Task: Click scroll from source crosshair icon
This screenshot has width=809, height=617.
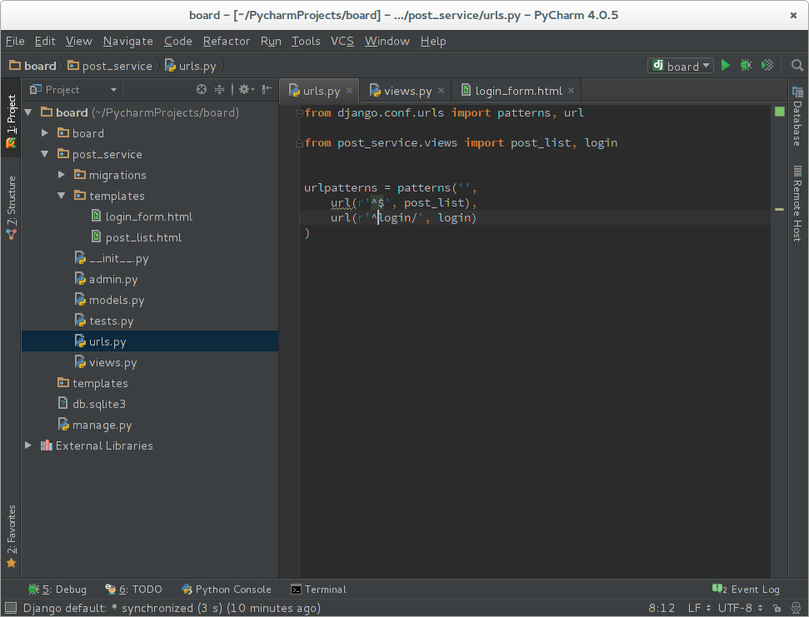Action: 202,89
